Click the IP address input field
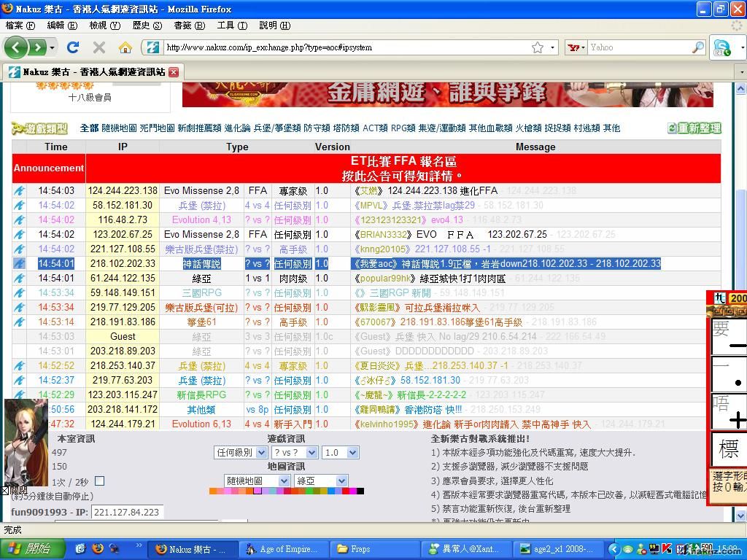Image resolution: width=747 pixels, height=560 pixels. point(127,512)
